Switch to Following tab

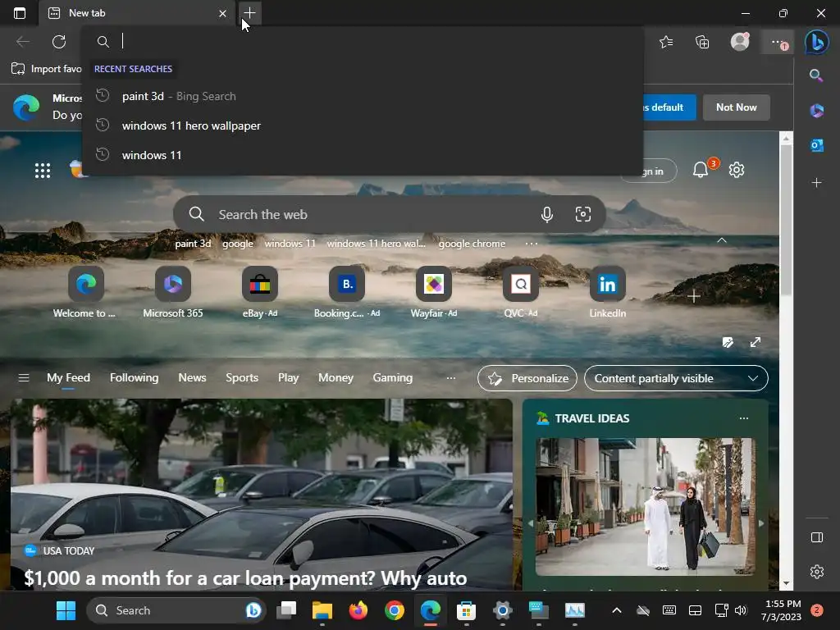(134, 377)
